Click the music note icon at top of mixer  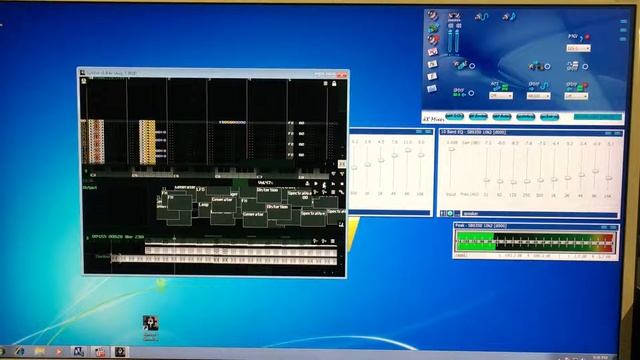[509, 17]
